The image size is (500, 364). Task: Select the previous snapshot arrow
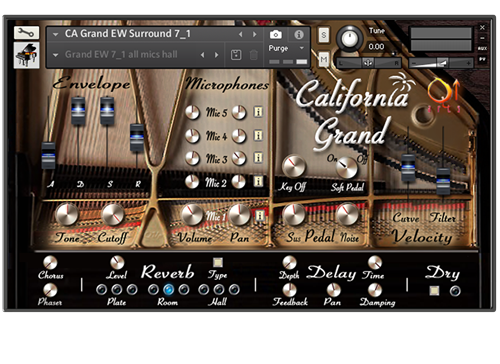202,55
